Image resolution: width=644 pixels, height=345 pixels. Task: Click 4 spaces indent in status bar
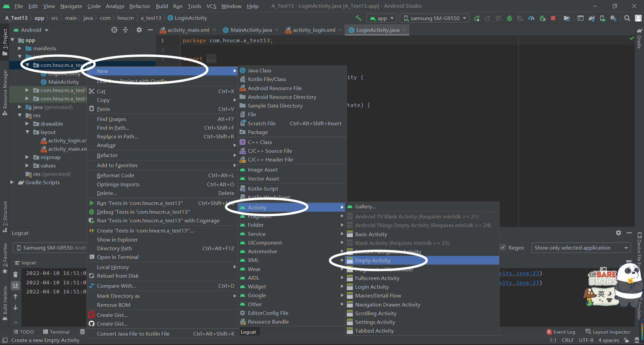point(608,340)
